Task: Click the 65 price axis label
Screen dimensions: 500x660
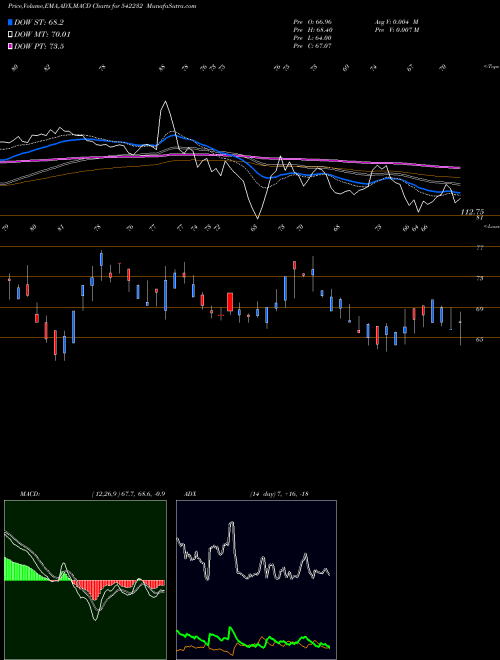Action: click(x=479, y=339)
